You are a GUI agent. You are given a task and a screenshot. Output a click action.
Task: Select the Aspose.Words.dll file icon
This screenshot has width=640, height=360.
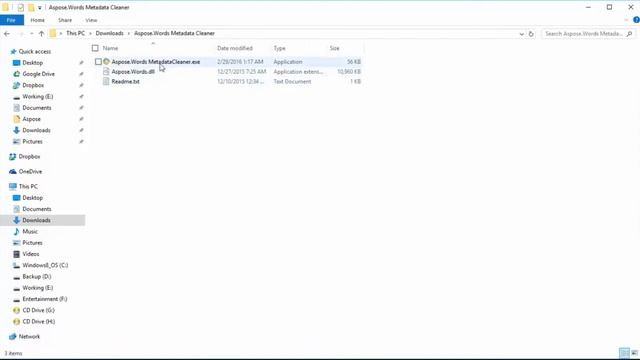click(x=106, y=71)
